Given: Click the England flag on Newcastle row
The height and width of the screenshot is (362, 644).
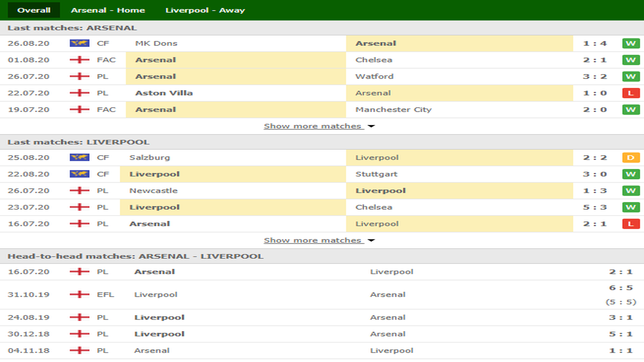Looking at the screenshot, I should (79, 191).
